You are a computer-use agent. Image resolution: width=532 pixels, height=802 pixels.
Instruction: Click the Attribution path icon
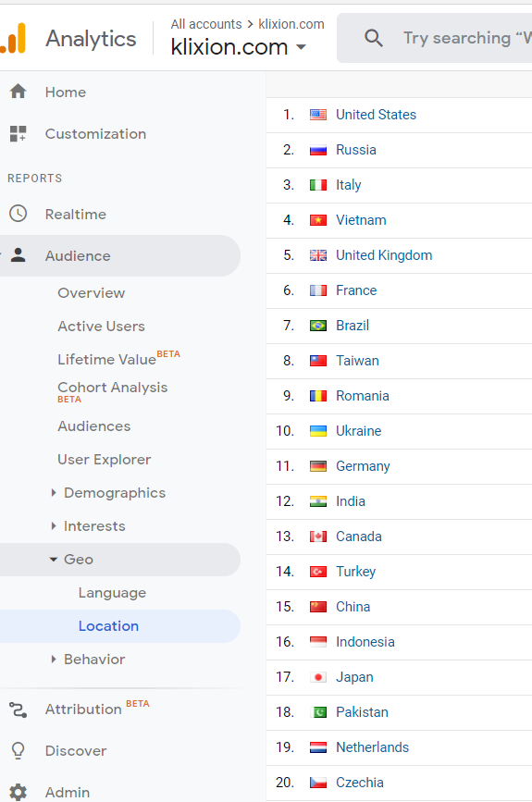[18, 709]
